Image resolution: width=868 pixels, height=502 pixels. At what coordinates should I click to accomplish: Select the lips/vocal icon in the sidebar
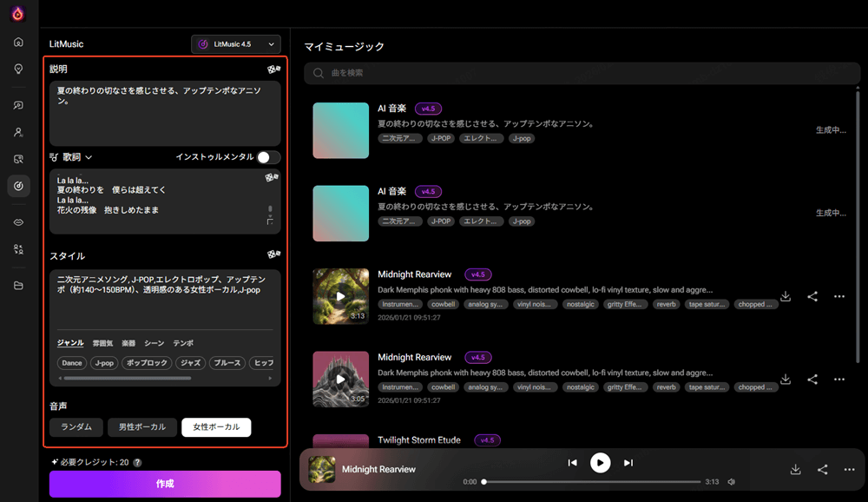(x=17, y=221)
